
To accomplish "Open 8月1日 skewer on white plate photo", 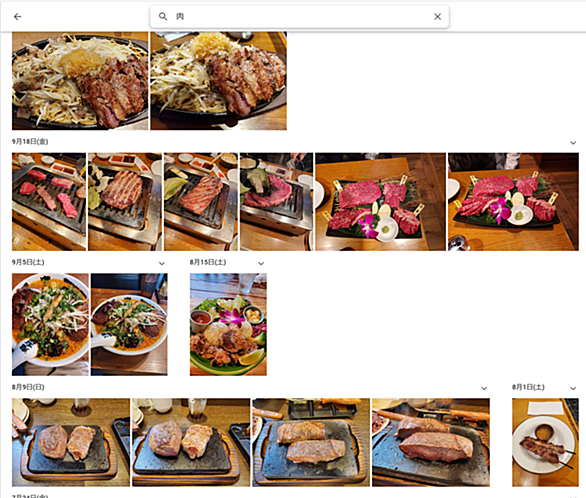I will (x=545, y=442).
